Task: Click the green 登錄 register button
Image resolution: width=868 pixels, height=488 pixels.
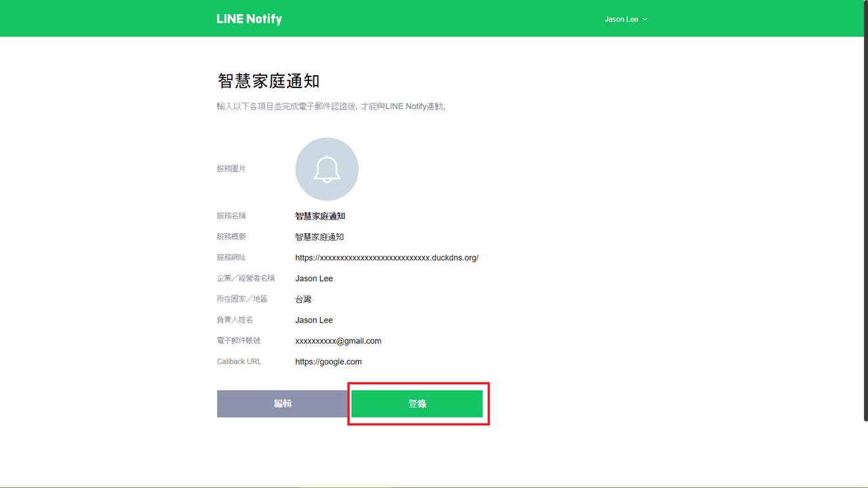Action: (417, 403)
